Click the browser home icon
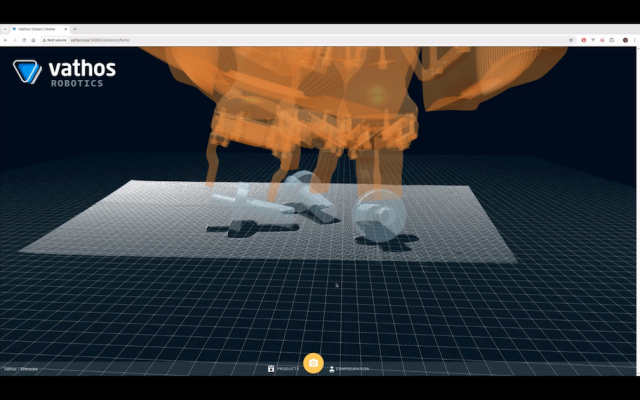This screenshot has height=400, width=640. (33, 40)
